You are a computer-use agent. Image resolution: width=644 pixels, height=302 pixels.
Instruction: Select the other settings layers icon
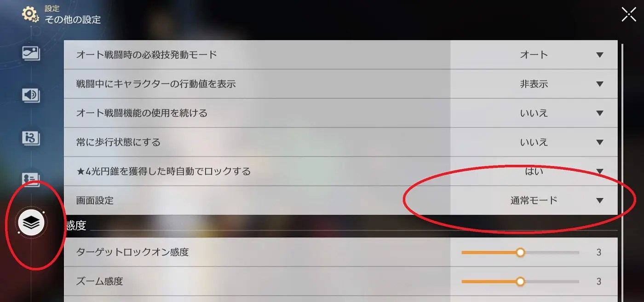(x=31, y=223)
